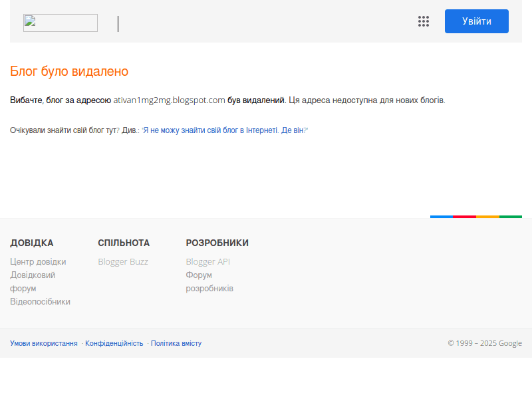The width and height of the screenshot is (532, 399).
Task: Click the РОЗРОБНИКИ footer heading
Action: [x=217, y=243]
